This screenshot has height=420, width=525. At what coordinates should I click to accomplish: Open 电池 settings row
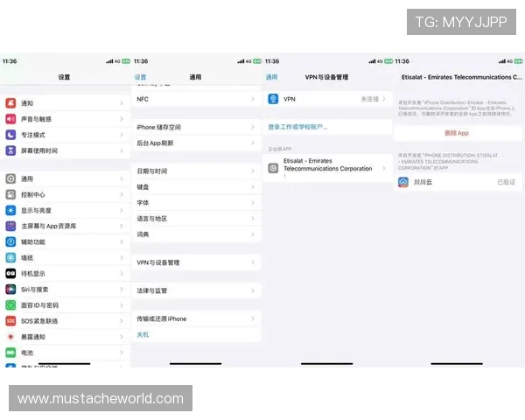65,353
